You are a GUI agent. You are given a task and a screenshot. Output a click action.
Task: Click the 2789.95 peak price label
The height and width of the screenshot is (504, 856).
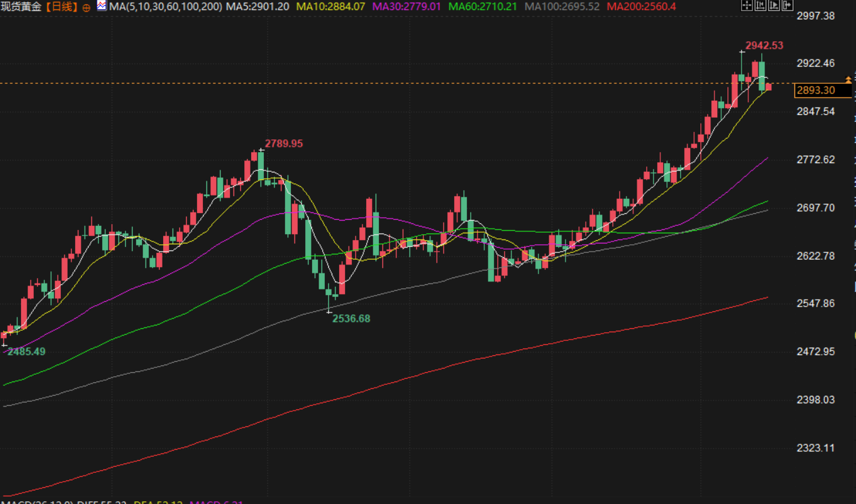284,143
